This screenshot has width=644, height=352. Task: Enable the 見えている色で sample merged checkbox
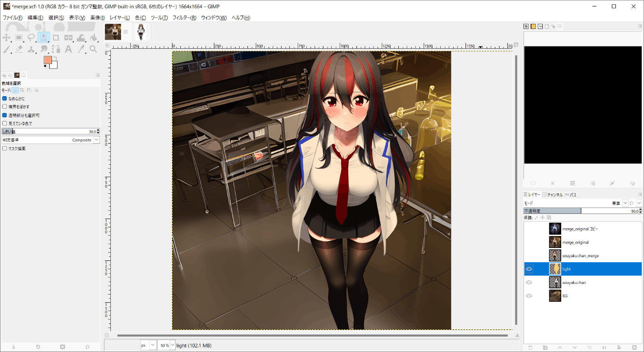[5, 123]
